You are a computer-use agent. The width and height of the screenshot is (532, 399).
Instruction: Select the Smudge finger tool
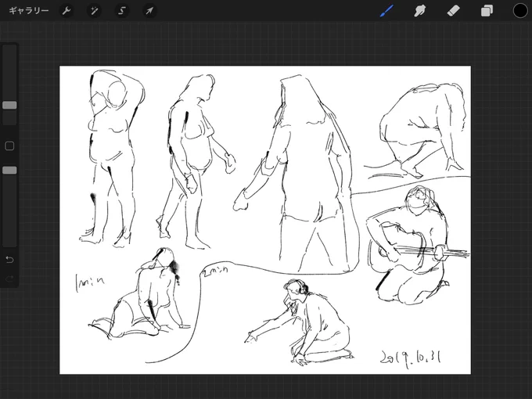click(x=420, y=11)
